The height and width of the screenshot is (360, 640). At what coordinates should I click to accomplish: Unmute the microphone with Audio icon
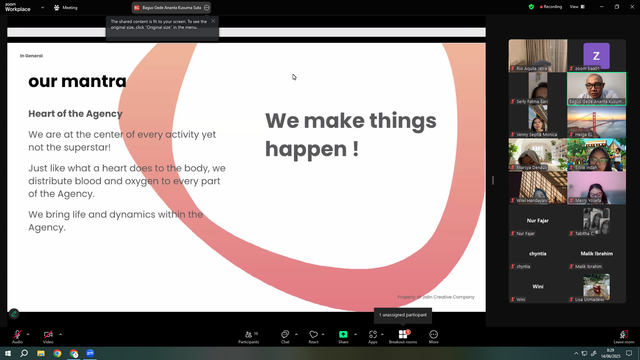click(x=17, y=335)
